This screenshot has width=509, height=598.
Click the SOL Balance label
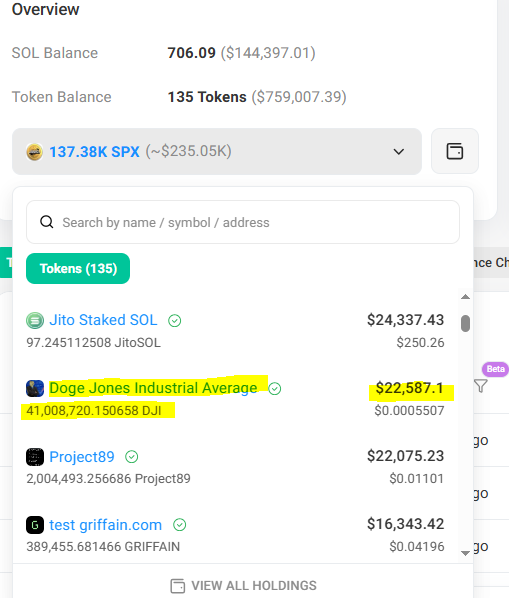[55, 53]
